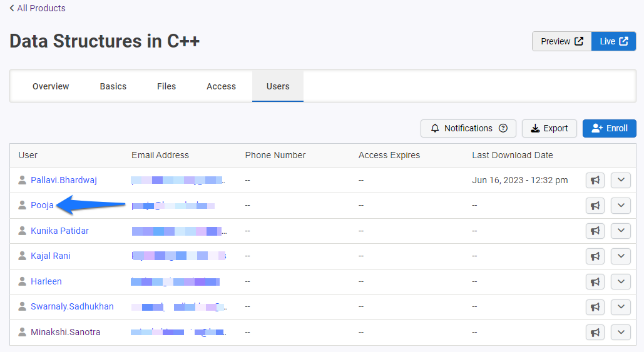Open the Live product page

pos(613,41)
